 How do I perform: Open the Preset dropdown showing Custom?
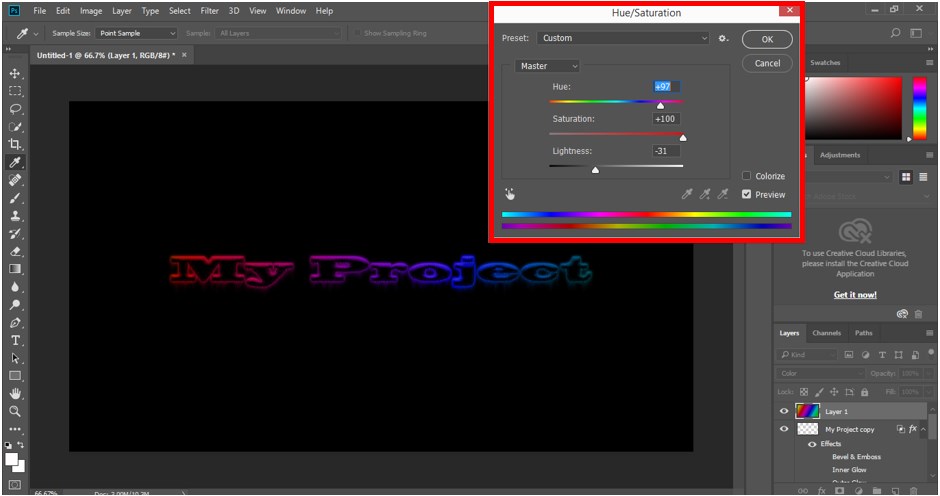point(623,38)
